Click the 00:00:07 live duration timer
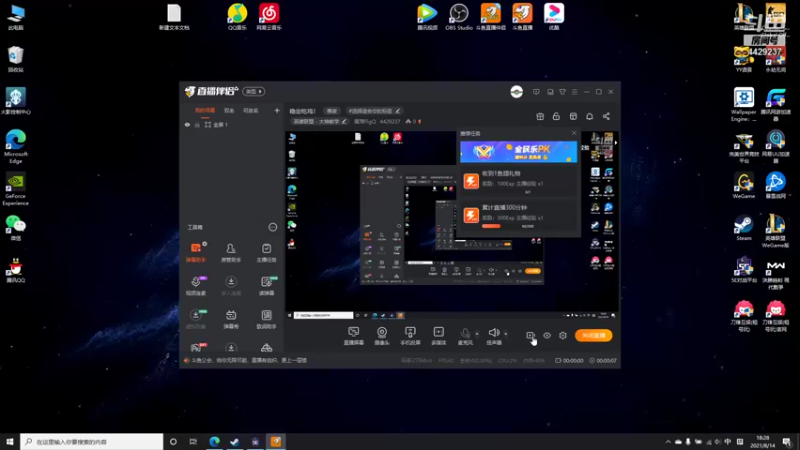The width and height of the screenshot is (800, 450). (603, 360)
